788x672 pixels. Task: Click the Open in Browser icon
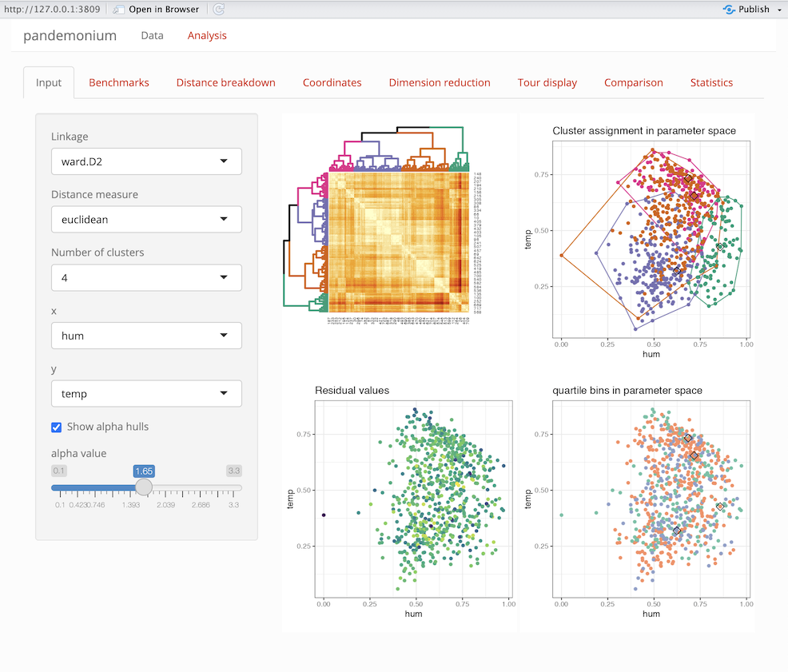pyautogui.click(x=119, y=10)
